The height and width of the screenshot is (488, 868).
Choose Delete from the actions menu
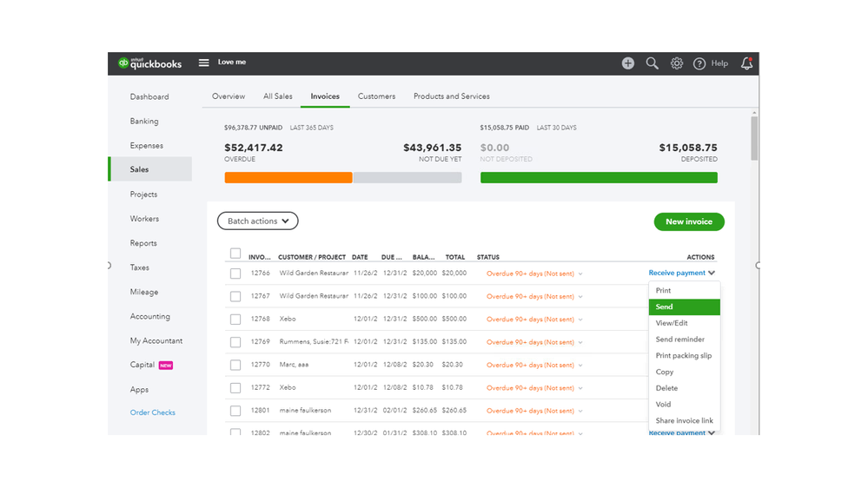(x=684, y=388)
